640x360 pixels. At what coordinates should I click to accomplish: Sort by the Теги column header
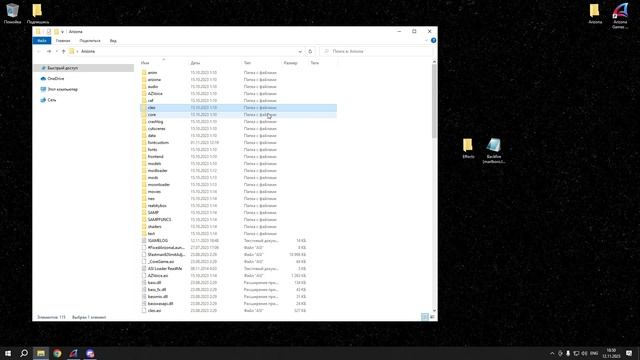point(315,63)
